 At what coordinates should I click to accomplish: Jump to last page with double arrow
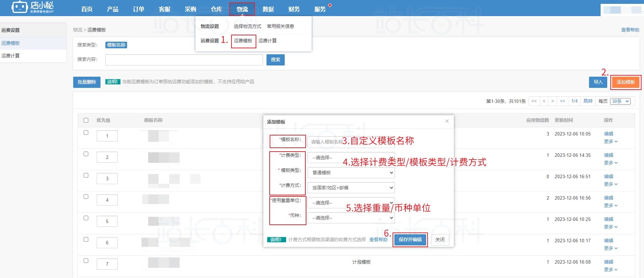point(562,101)
